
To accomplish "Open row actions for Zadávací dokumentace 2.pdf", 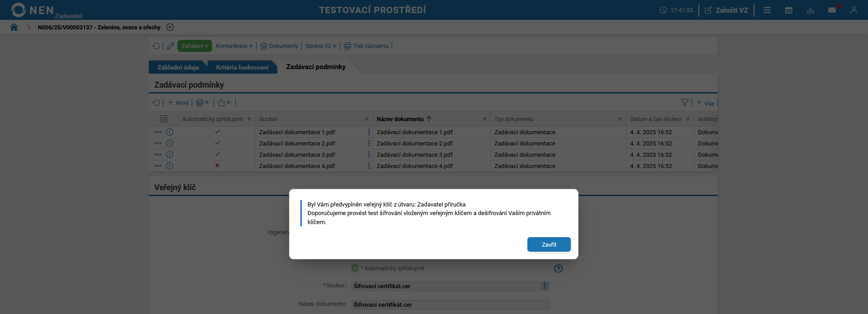I will coord(158,143).
